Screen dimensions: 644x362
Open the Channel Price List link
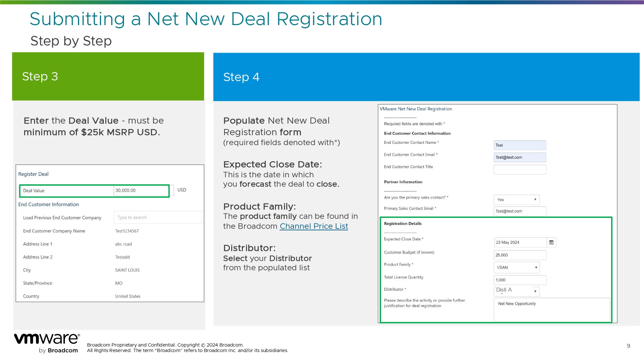click(x=314, y=226)
